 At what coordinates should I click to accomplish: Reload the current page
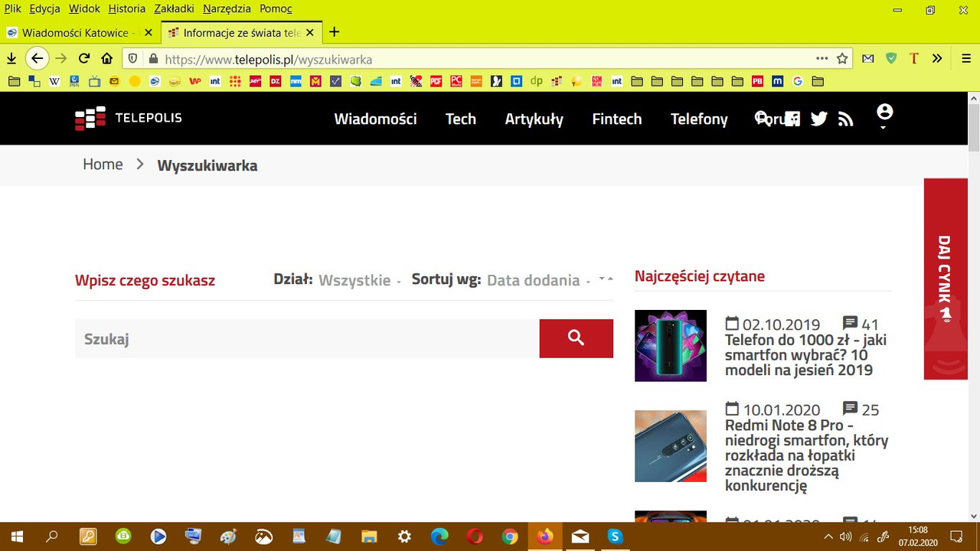point(84,58)
